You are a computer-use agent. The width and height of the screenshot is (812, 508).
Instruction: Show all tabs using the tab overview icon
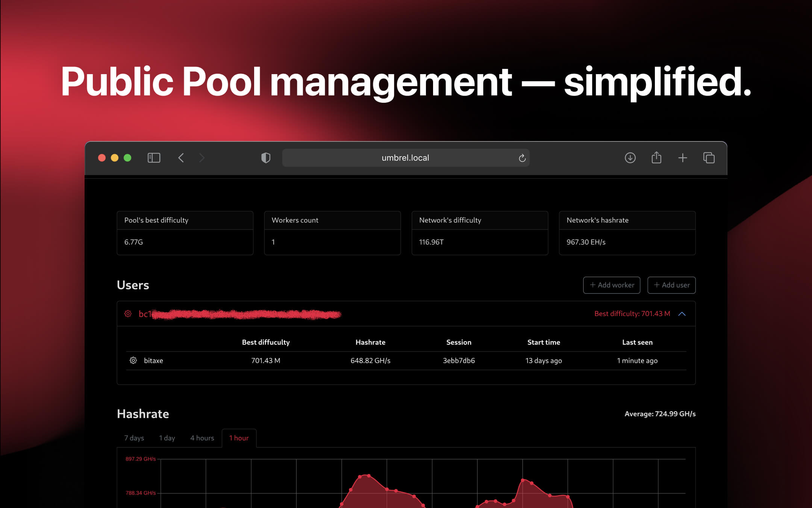pos(709,158)
